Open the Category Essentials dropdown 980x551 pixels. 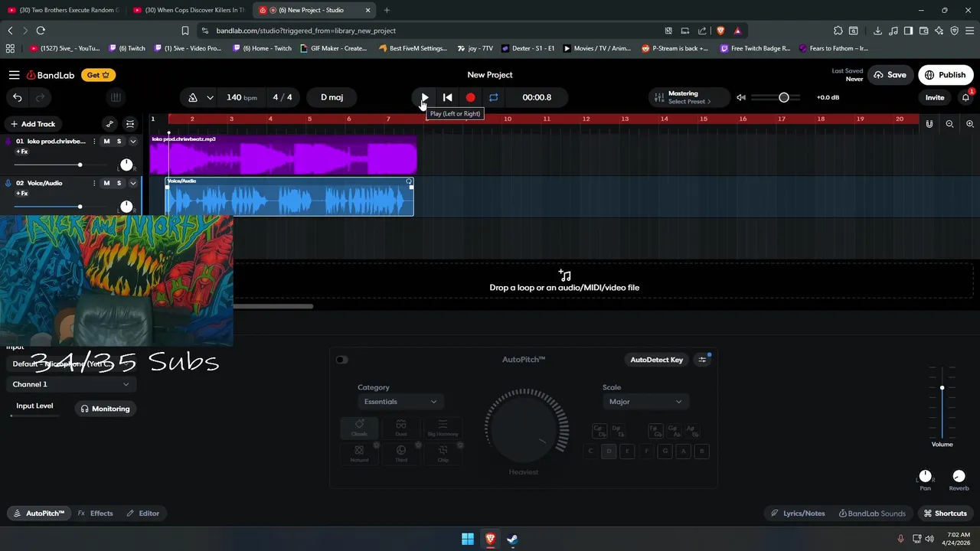click(x=400, y=402)
